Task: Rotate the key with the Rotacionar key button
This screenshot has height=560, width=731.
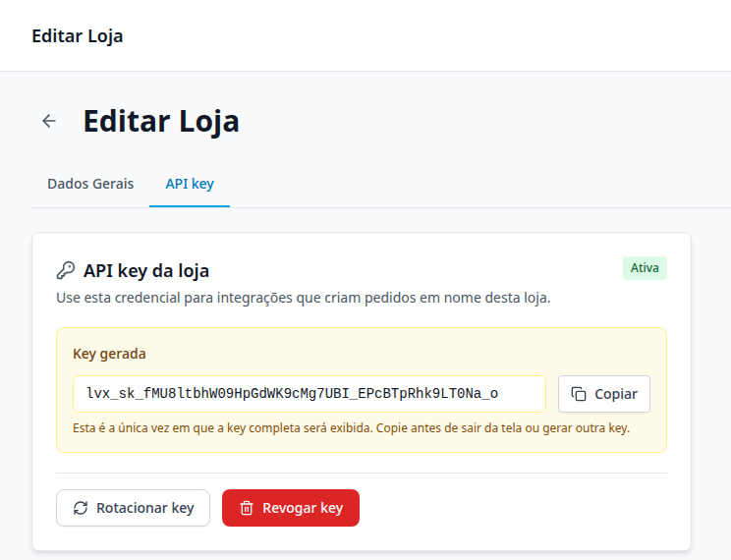Action: [133, 508]
